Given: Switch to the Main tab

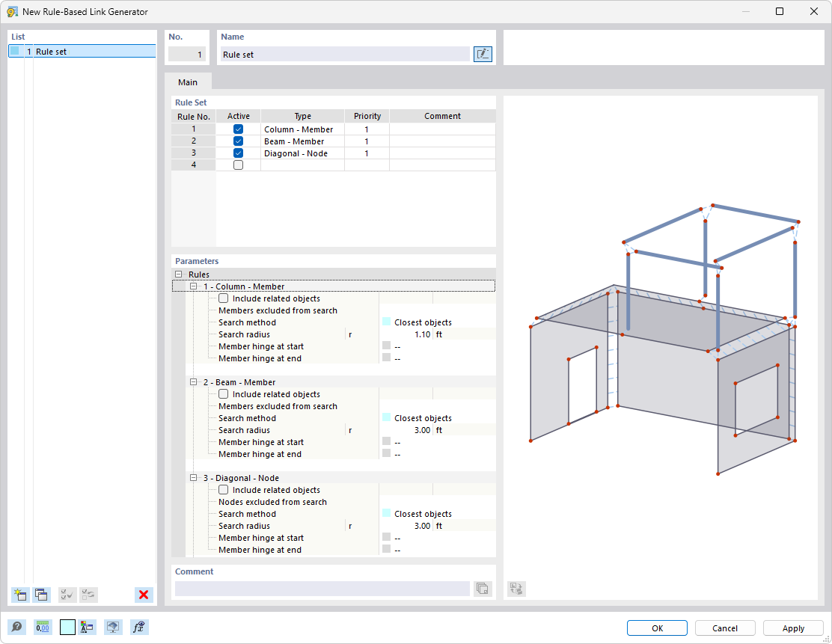Looking at the screenshot, I should pyautogui.click(x=188, y=82).
